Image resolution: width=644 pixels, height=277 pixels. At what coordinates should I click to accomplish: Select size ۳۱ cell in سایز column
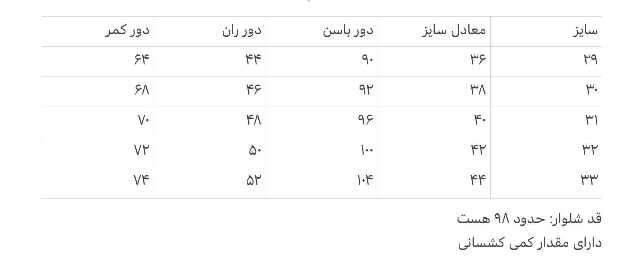tap(591, 120)
